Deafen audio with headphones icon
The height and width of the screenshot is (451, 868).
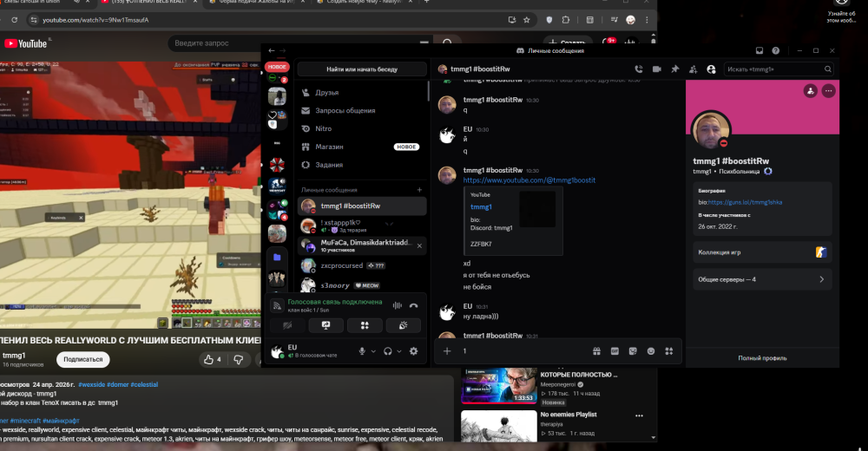[x=388, y=351]
